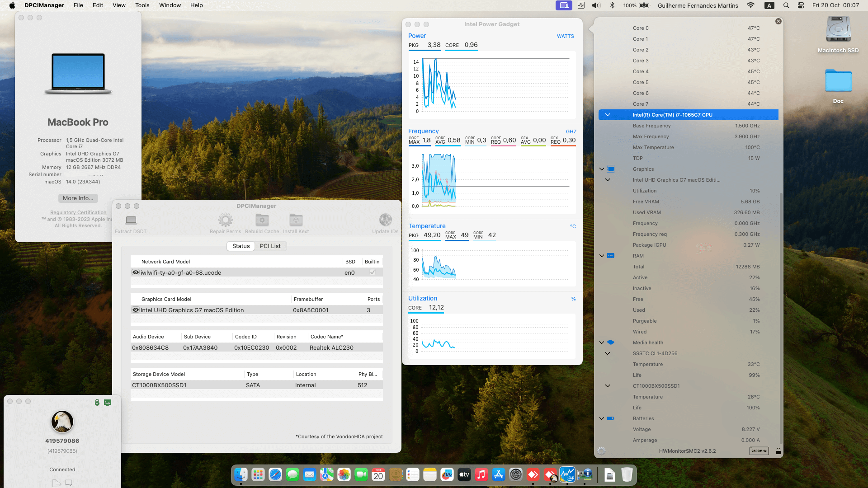Toggle eye icon for Intel UHD Graphics
The width and height of the screenshot is (868, 488).
click(x=135, y=310)
